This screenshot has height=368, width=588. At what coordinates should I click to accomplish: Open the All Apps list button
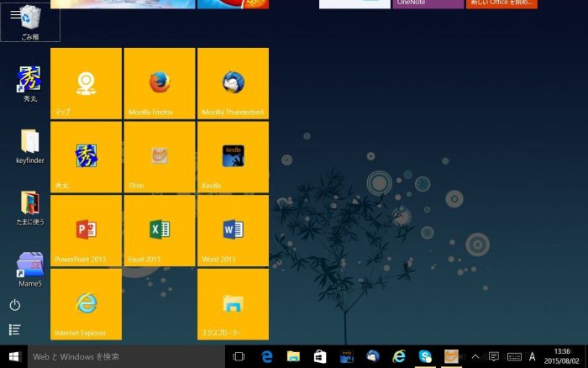[x=15, y=330]
